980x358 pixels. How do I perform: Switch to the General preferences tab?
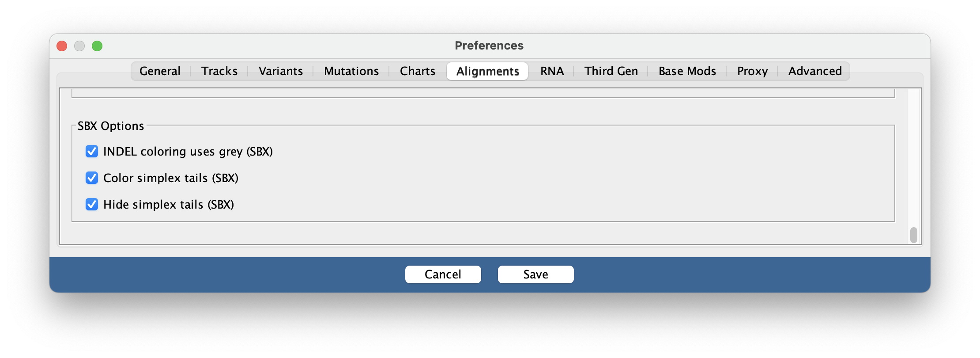160,71
